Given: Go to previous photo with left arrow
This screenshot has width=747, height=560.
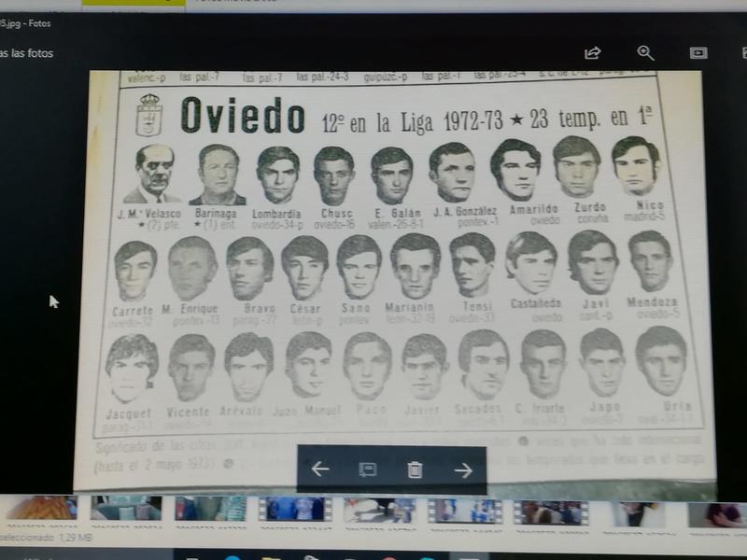Looking at the screenshot, I should coord(320,469).
